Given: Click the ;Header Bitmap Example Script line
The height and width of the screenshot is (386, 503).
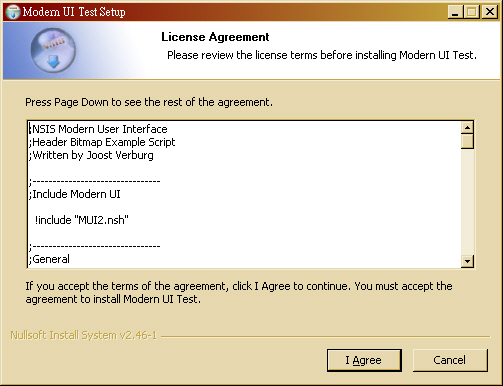Looking at the screenshot, I should coord(102,142).
